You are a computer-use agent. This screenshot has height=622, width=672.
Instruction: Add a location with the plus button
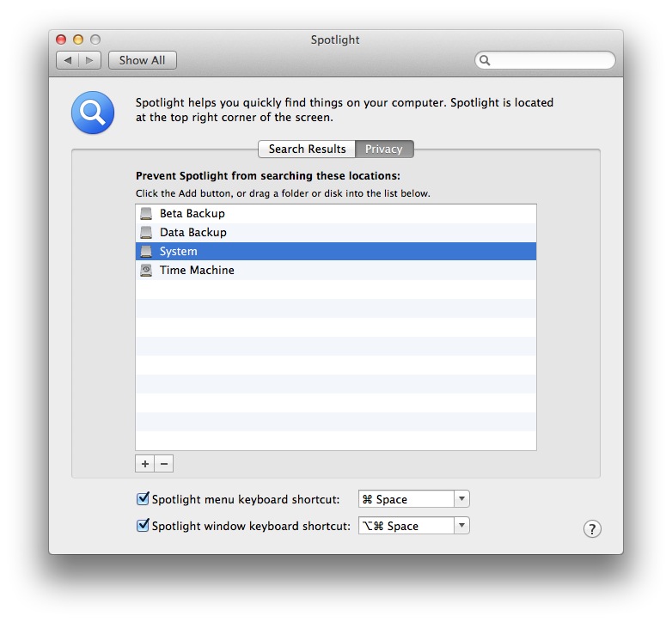145,464
